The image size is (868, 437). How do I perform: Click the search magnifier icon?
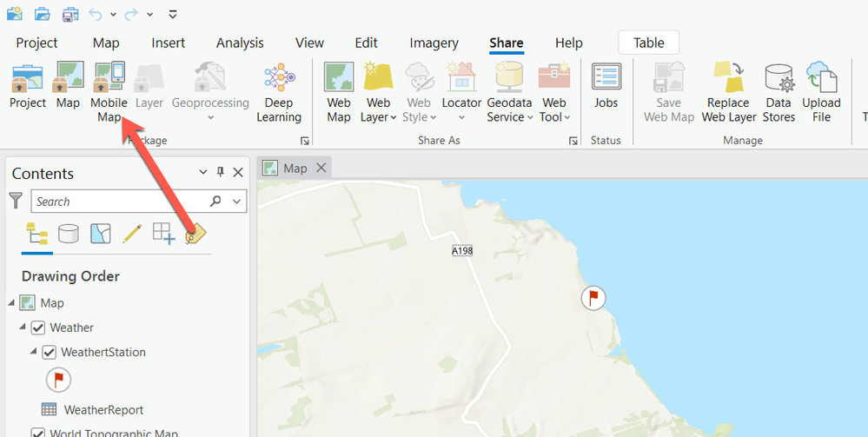(x=215, y=202)
